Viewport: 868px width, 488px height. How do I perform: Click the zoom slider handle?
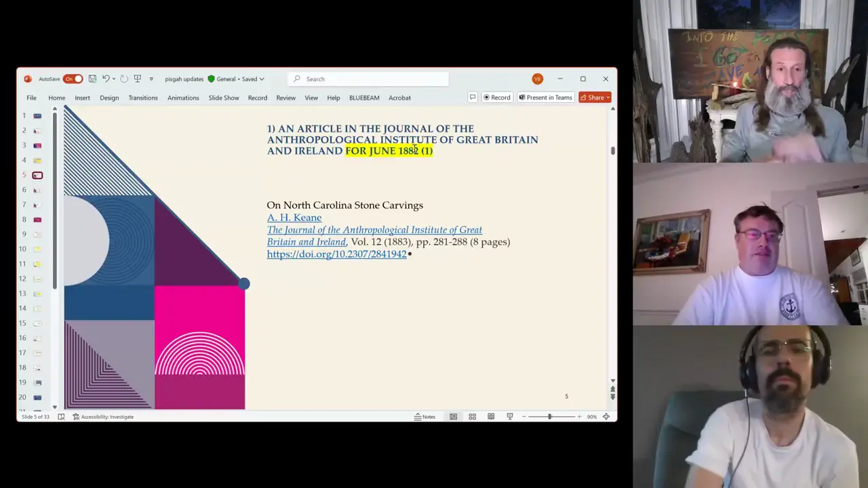coord(549,417)
